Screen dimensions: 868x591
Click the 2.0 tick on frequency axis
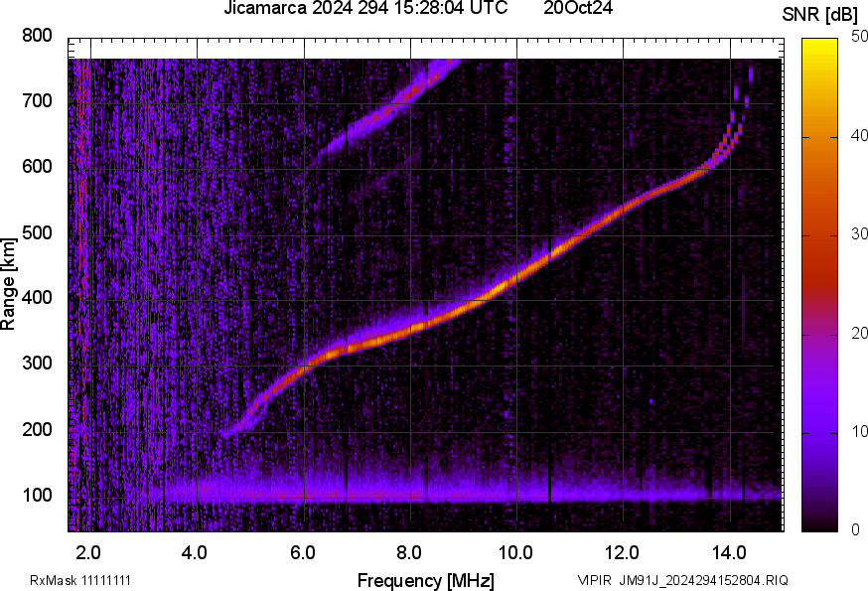pos(89,551)
